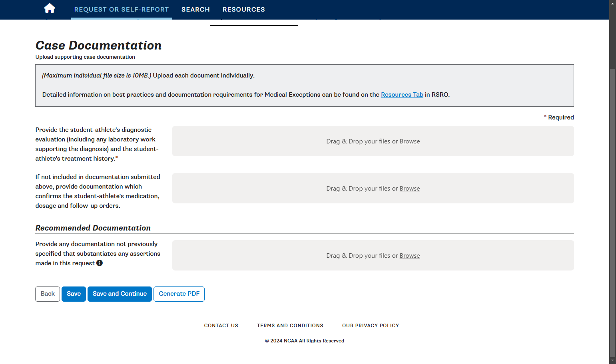The image size is (616, 364).
Task: Open the Request or Self-Report tab
Action: (x=122, y=10)
